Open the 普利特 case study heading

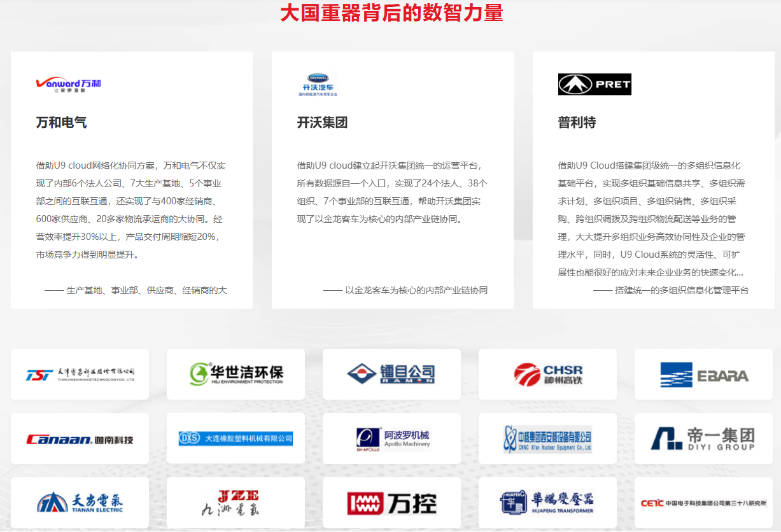click(577, 123)
